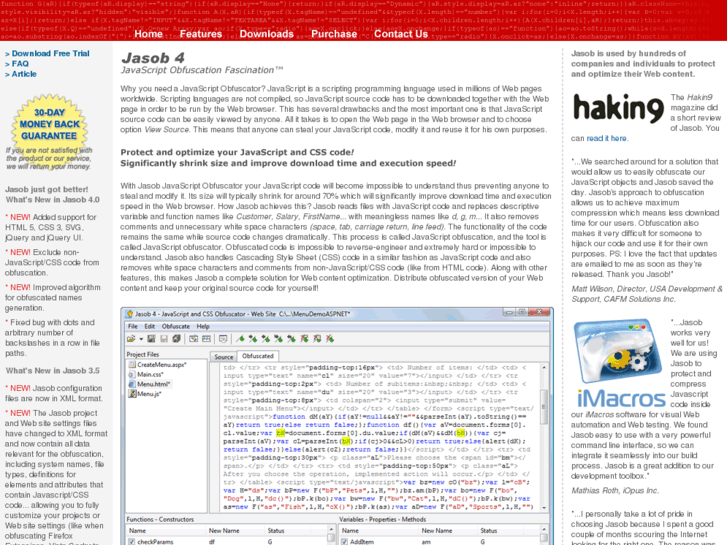Click the Download Free Trial link

point(51,53)
